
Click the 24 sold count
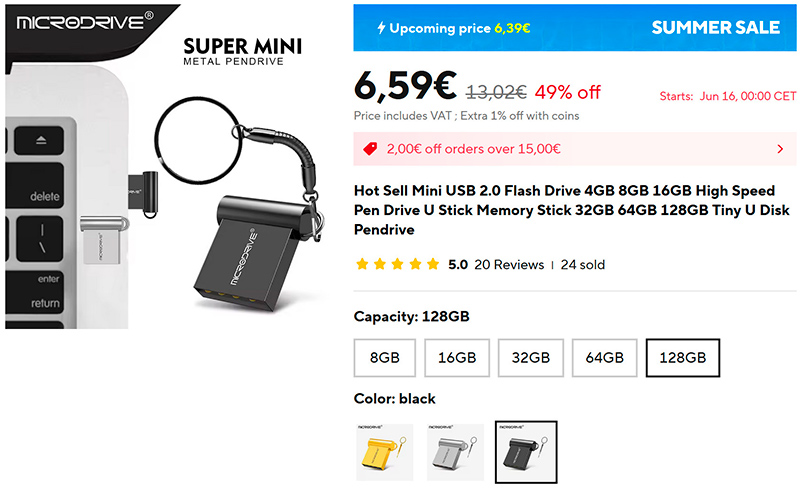(x=583, y=265)
